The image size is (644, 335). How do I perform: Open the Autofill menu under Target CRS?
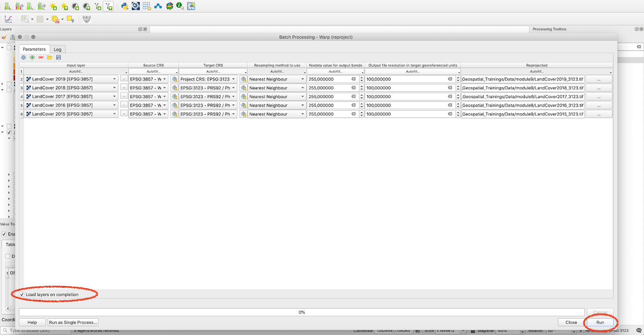(213, 72)
